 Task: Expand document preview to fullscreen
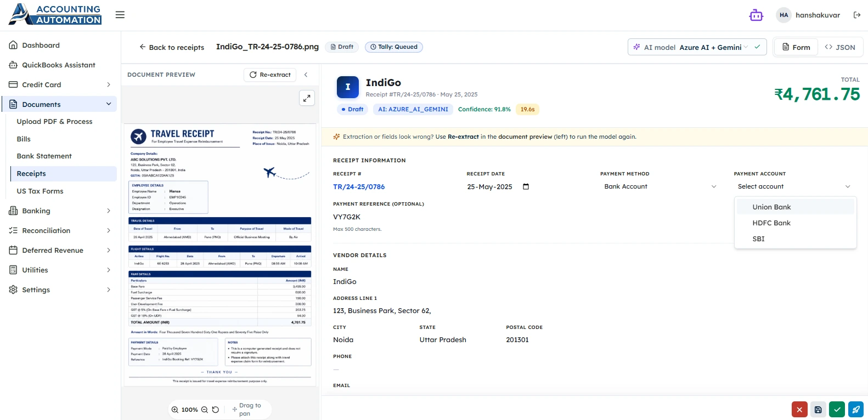[307, 98]
